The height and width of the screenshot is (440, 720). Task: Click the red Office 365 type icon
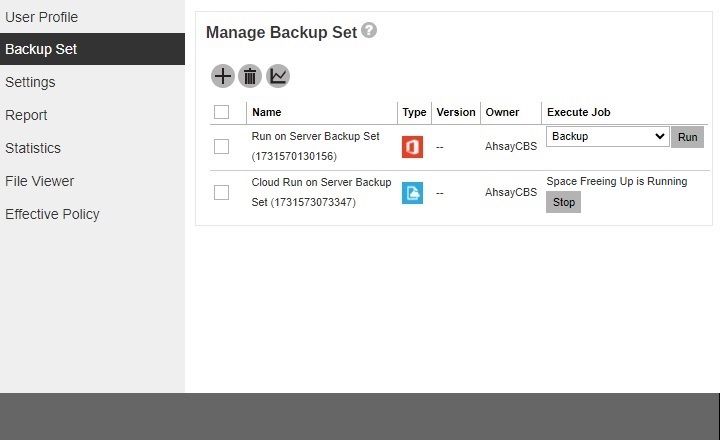pyautogui.click(x=412, y=147)
